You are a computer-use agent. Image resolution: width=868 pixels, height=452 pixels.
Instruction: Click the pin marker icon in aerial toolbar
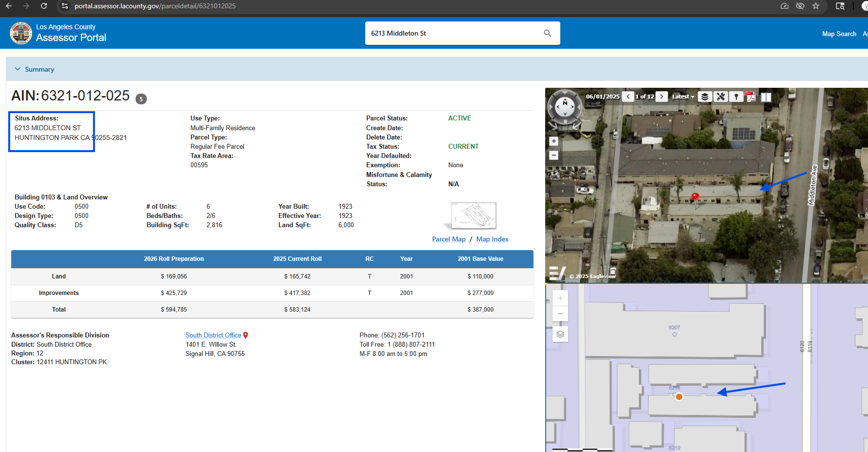pyautogui.click(x=736, y=97)
